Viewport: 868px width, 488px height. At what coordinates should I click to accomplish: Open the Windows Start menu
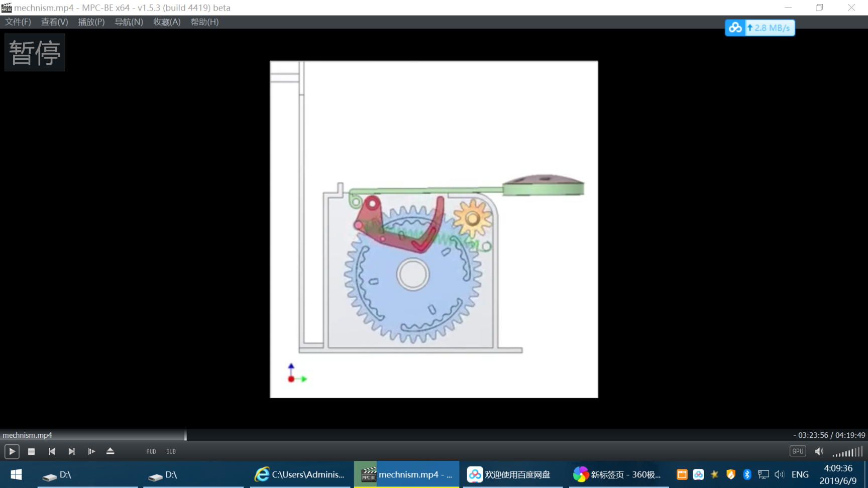pos(16,474)
